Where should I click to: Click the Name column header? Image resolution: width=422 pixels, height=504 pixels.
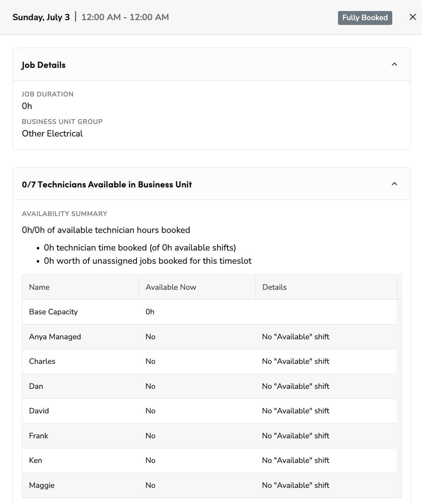pyautogui.click(x=39, y=287)
